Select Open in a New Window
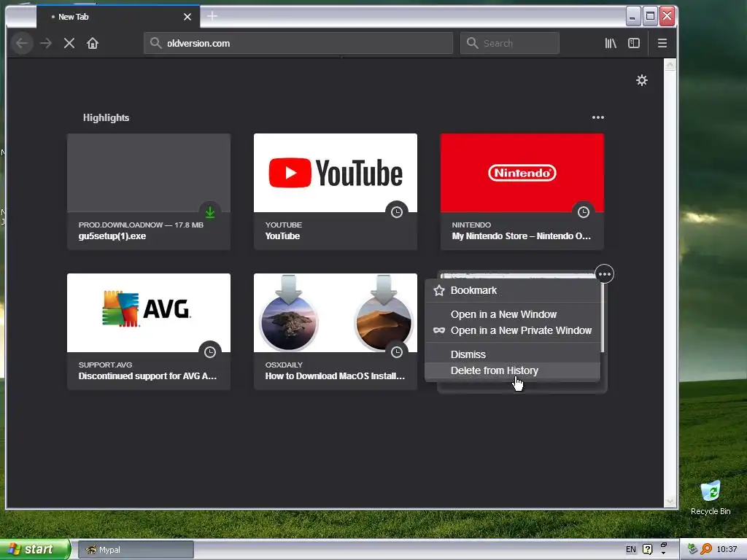Screen dimensions: 747x560 pos(512,314)
